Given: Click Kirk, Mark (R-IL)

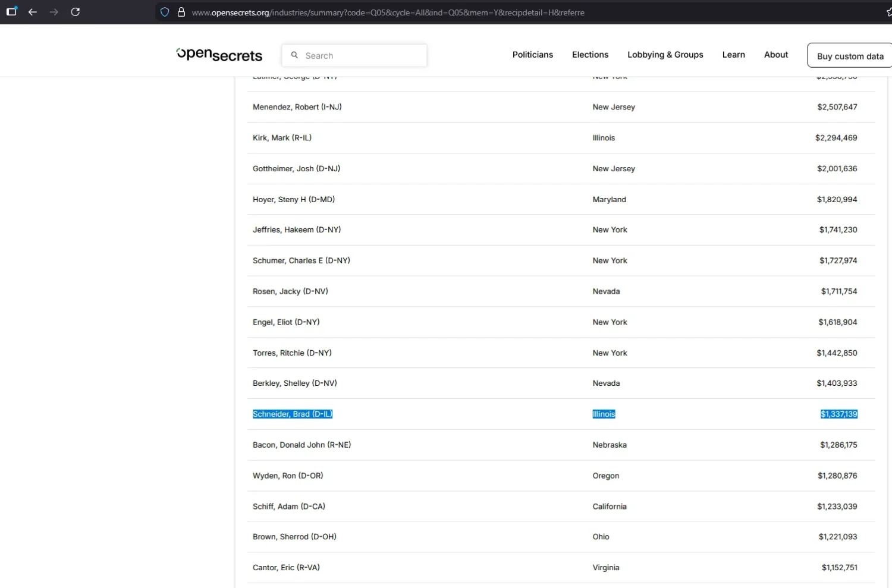Looking at the screenshot, I should 282,138.
